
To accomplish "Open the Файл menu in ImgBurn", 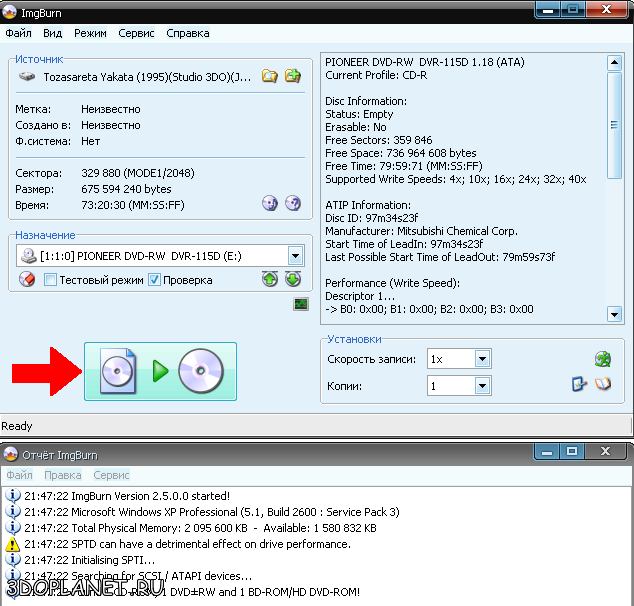I will tap(18, 33).
